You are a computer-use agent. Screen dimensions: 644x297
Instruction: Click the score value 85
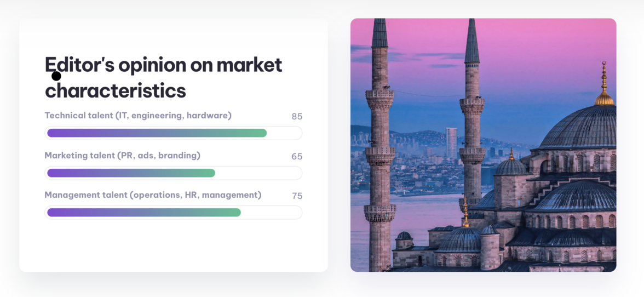pos(297,117)
